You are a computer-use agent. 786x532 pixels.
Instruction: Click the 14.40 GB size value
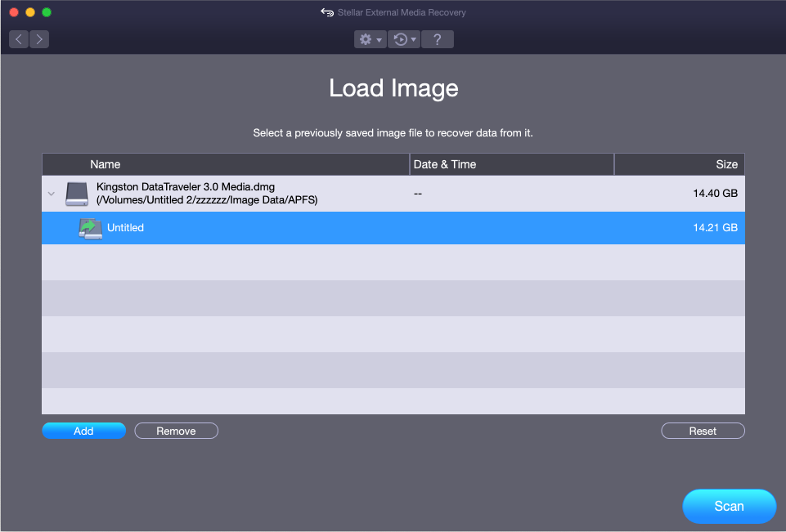pyautogui.click(x=716, y=194)
